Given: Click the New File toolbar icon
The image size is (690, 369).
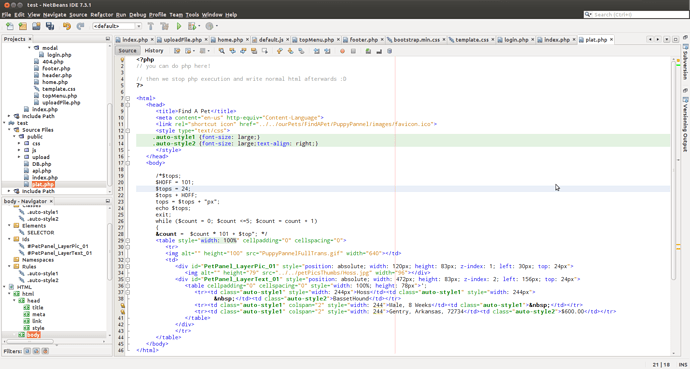Looking at the screenshot, I should click(x=9, y=26).
